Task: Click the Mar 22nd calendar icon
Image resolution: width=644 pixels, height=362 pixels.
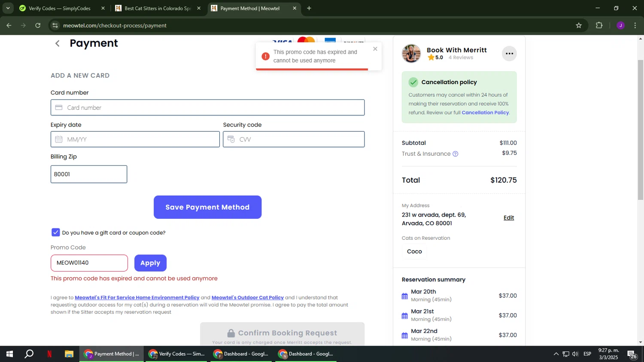Action: tap(405, 335)
